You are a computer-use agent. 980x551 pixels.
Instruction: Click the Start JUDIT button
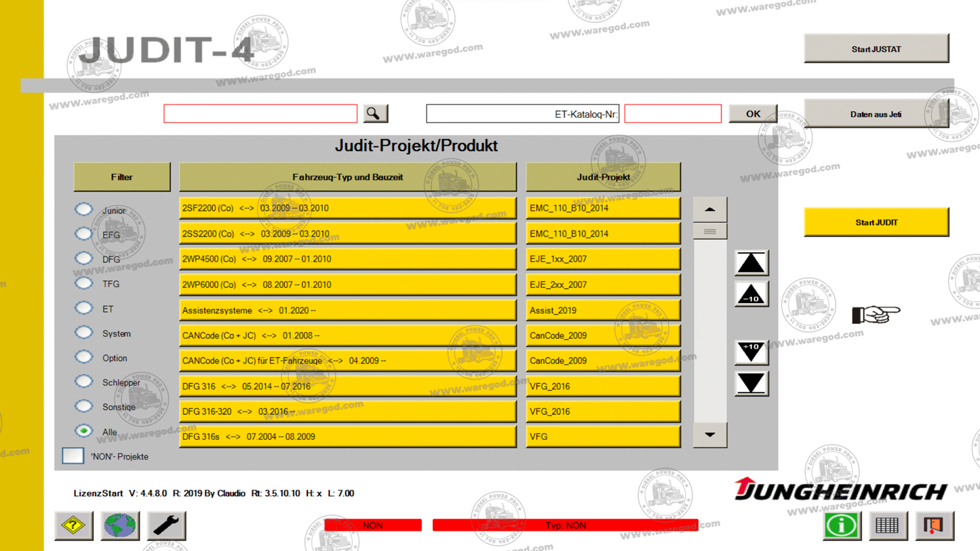pyautogui.click(x=876, y=222)
